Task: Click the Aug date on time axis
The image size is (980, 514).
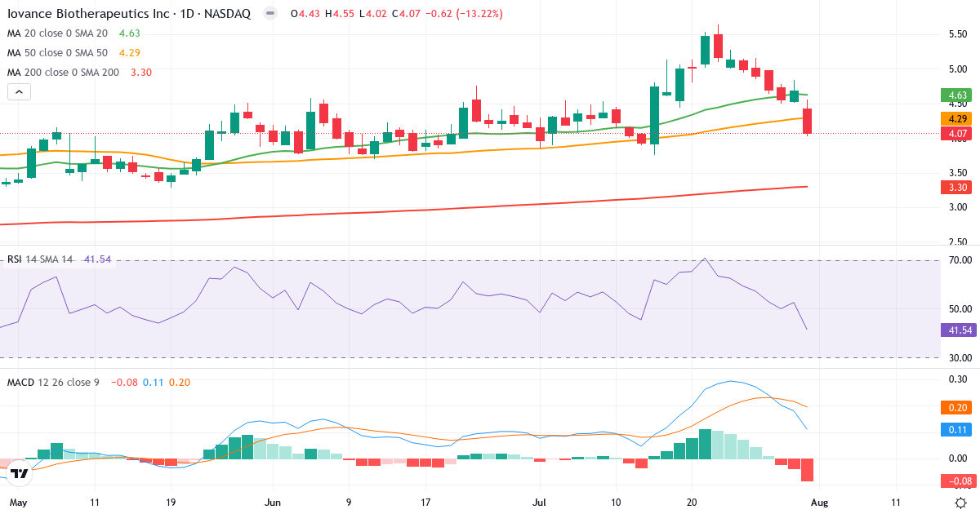Action: (820, 503)
